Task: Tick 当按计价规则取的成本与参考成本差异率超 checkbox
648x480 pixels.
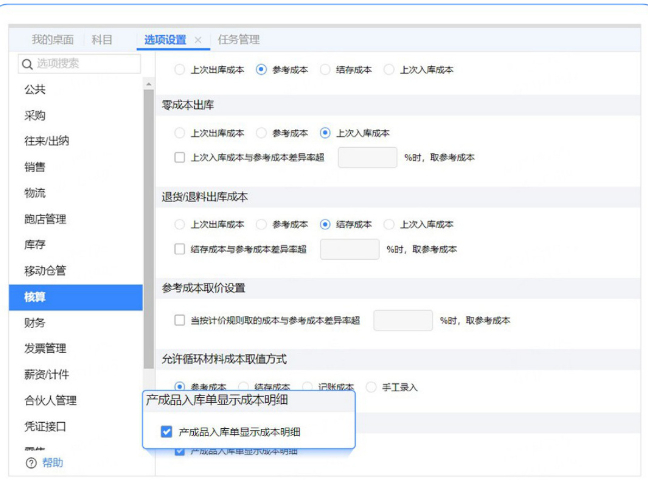Action: (x=179, y=320)
